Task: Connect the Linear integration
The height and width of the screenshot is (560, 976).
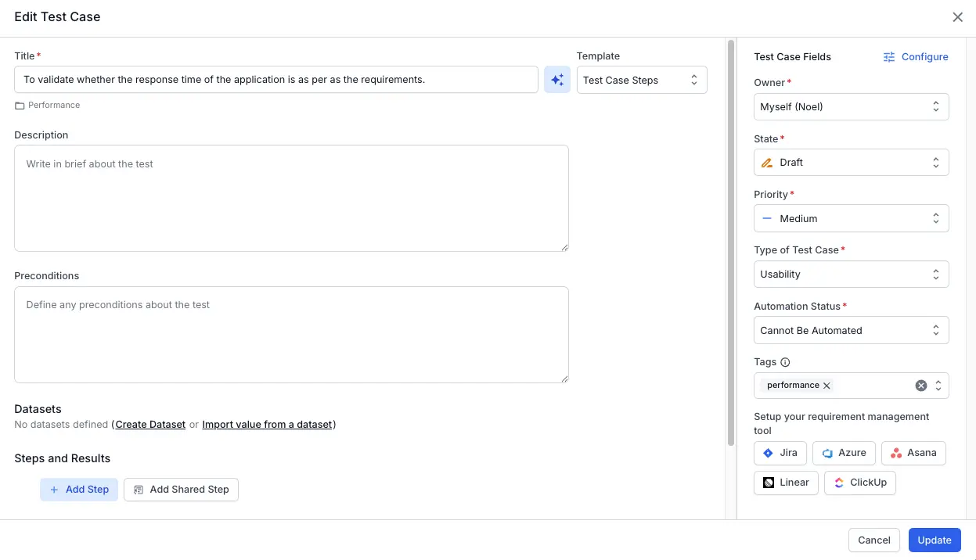Action: 786,483
